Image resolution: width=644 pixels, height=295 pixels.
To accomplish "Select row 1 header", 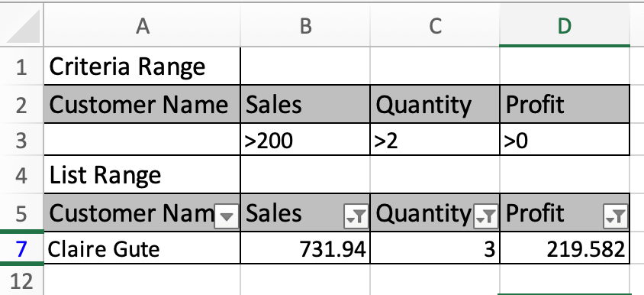I will pos(21,67).
